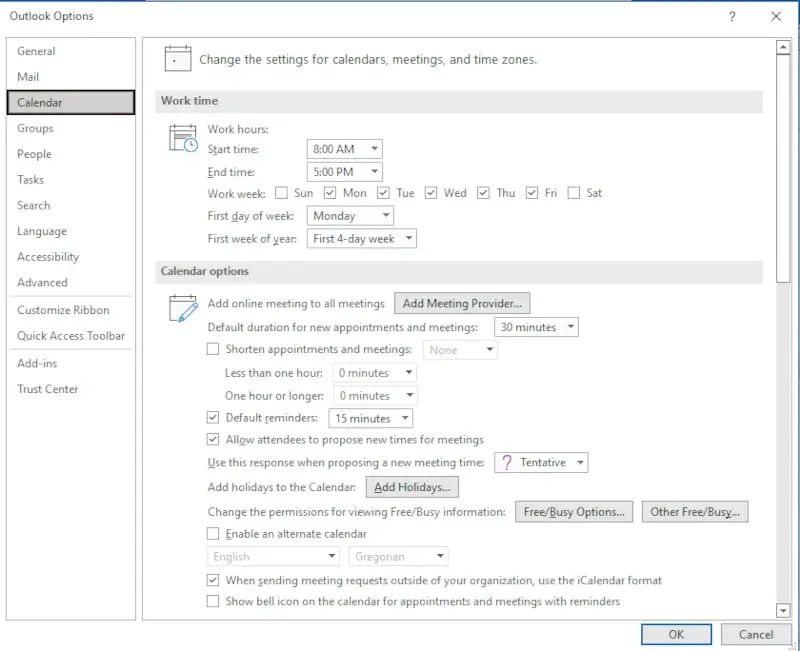Toggle Allow attendees to propose new times
Viewport: 800px width, 651px height.
coord(213,439)
